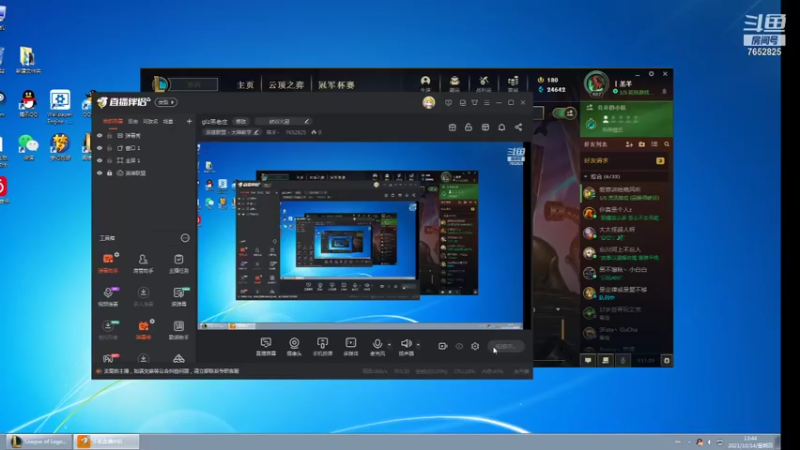Open the camera (摄像头) source tool

[x=294, y=346]
